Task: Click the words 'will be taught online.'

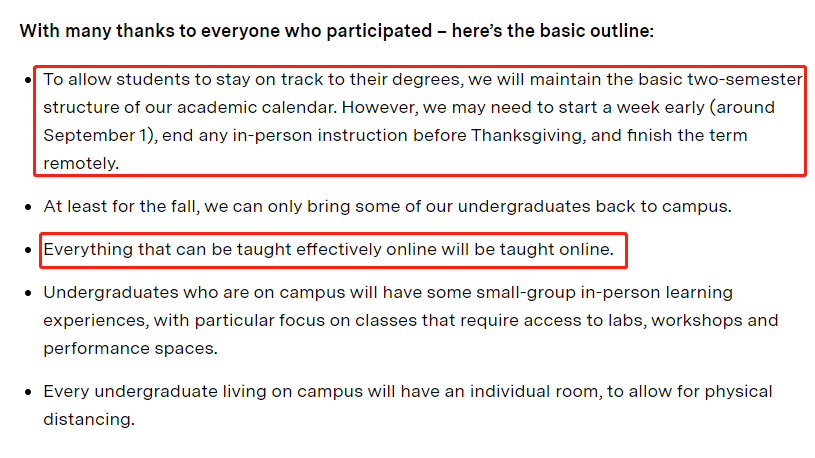Action: pyautogui.click(x=528, y=250)
